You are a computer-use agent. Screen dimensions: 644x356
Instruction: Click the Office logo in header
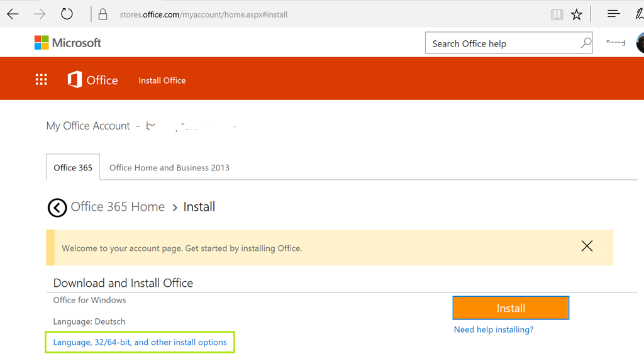[93, 80]
